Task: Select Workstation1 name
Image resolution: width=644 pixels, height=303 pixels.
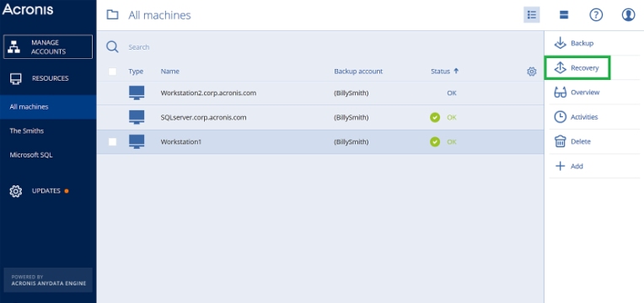Action: pyautogui.click(x=180, y=142)
